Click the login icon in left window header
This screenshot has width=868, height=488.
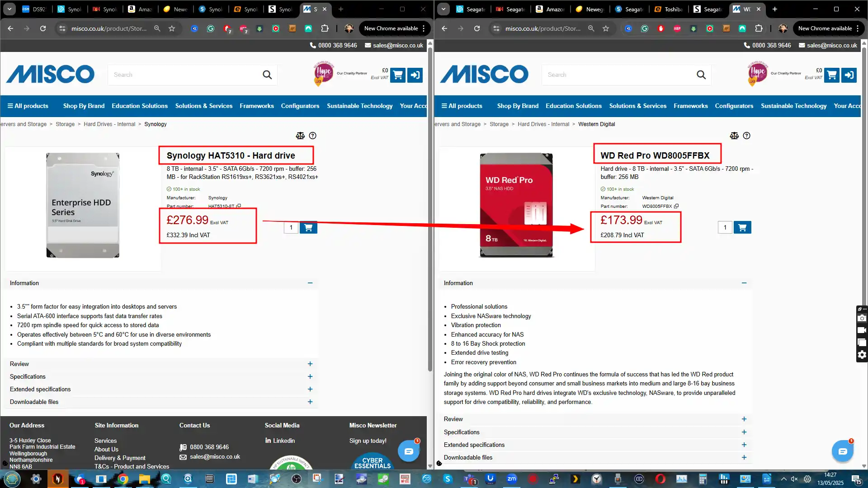415,75
